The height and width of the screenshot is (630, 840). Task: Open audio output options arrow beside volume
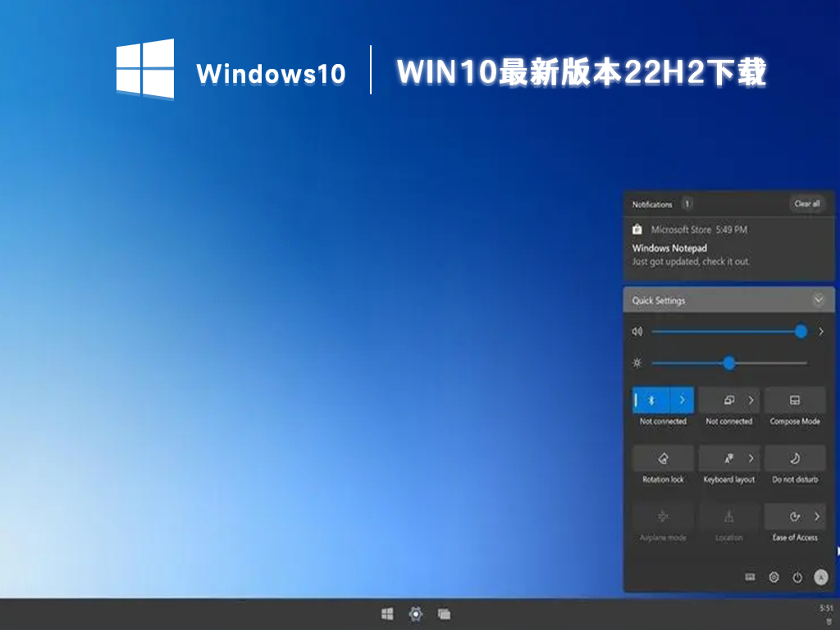pos(821,332)
